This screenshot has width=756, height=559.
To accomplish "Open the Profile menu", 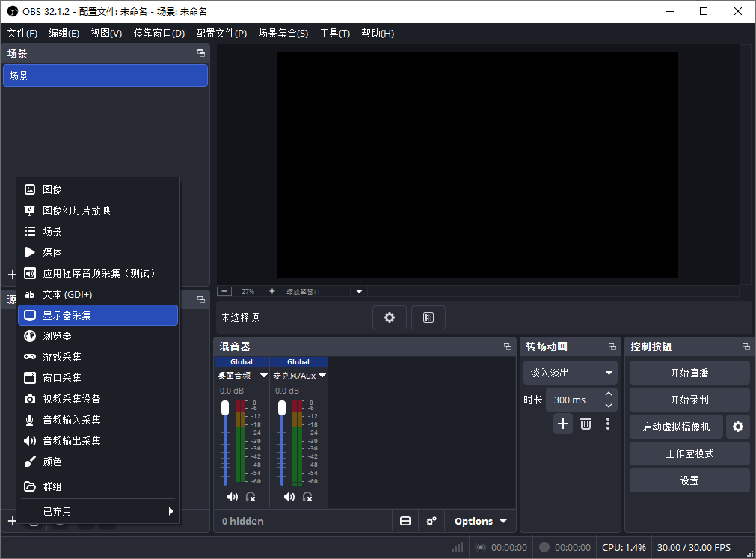I will click(x=221, y=33).
